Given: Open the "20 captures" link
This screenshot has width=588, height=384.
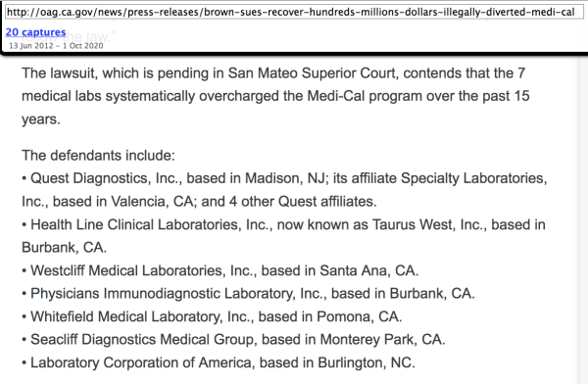Looking at the screenshot, I should [x=35, y=32].
